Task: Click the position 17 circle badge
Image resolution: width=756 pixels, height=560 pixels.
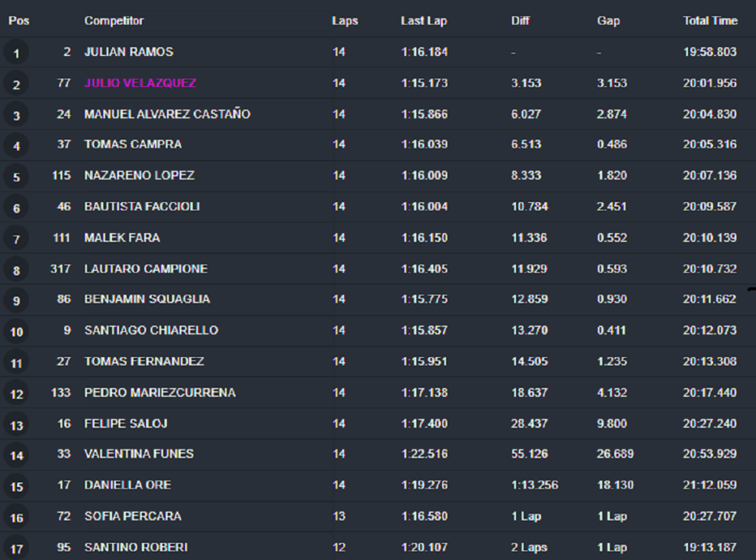Action: 16,548
